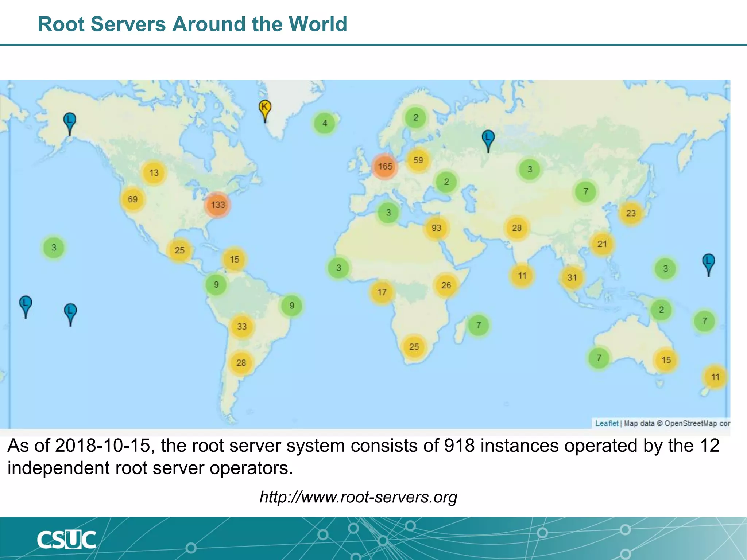Click the 'As of 2018-10-15' caption text

[363, 456]
